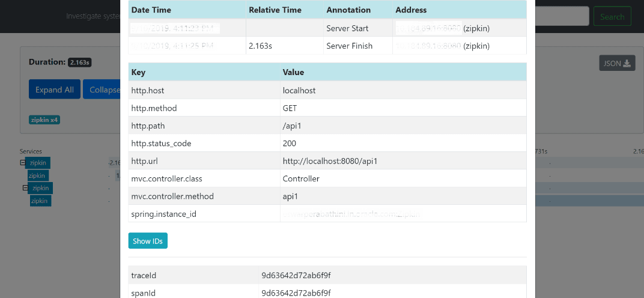Click the http.status_code value 200
Viewport: 644px width, 298px height.
[290, 144]
